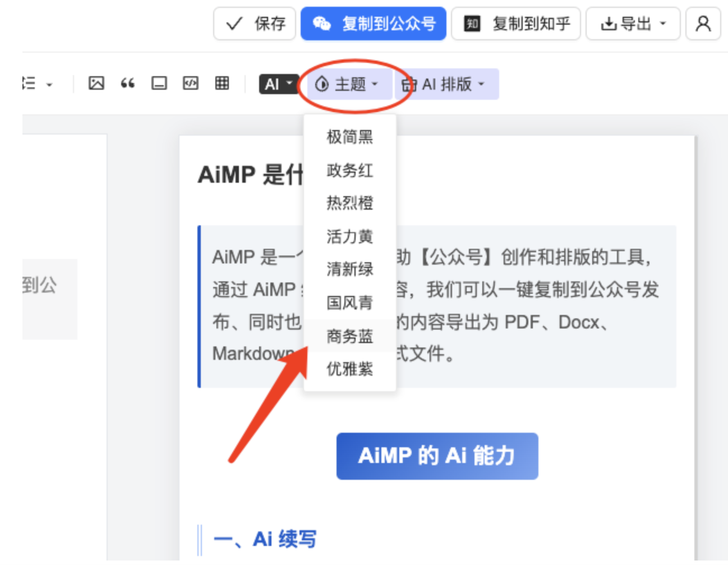Apply the 优雅紫 theme
The image size is (728, 565).
350,369
